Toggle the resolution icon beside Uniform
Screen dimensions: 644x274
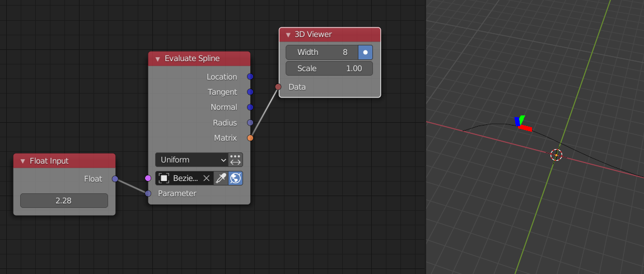point(236,160)
